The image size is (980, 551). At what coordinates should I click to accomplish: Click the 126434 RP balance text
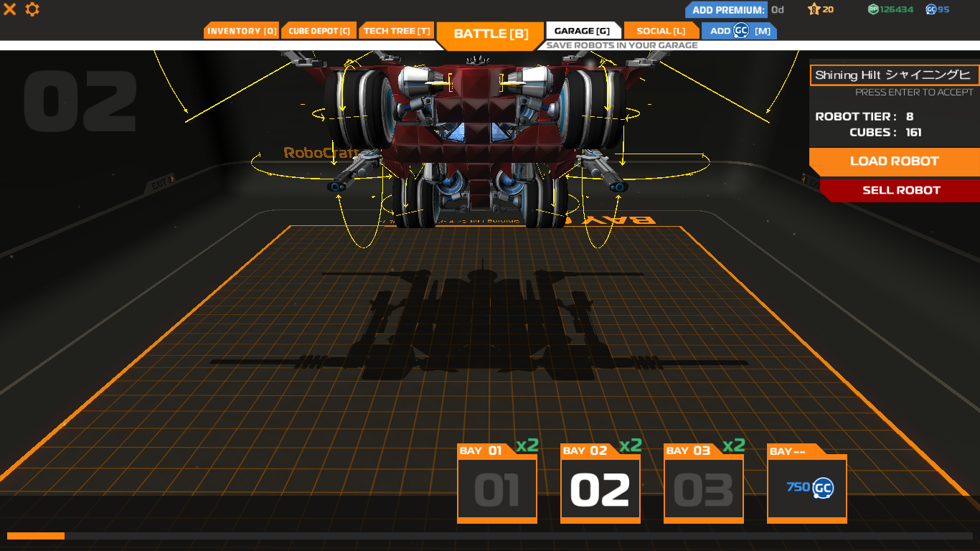(x=897, y=9)
